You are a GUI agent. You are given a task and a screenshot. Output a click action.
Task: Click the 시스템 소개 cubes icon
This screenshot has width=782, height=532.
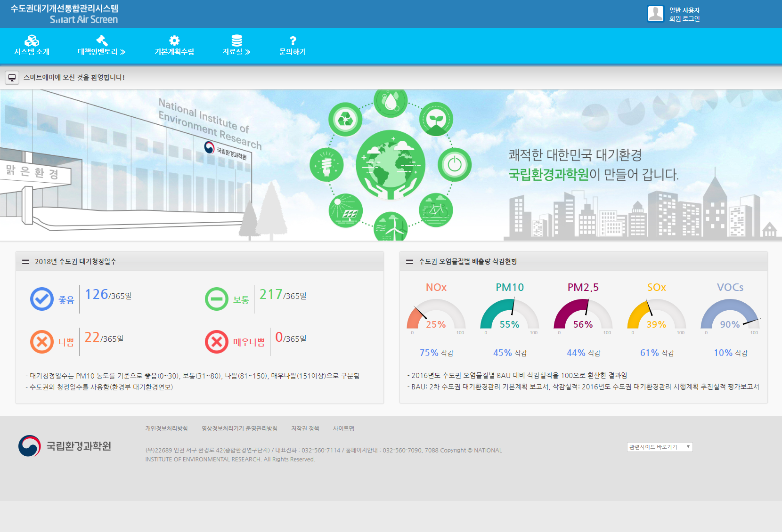(32, 40)
